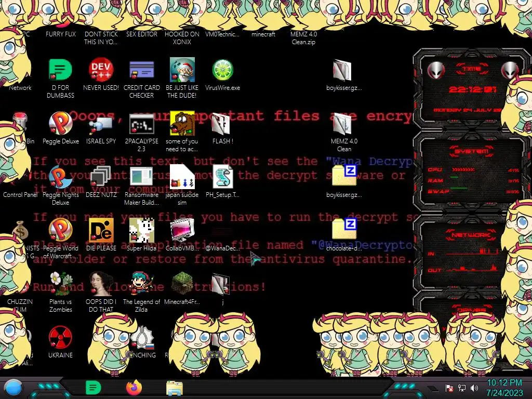Select the money bag desktop icon
The height and width of the screenshot is (399, 532).
(20, 230)
